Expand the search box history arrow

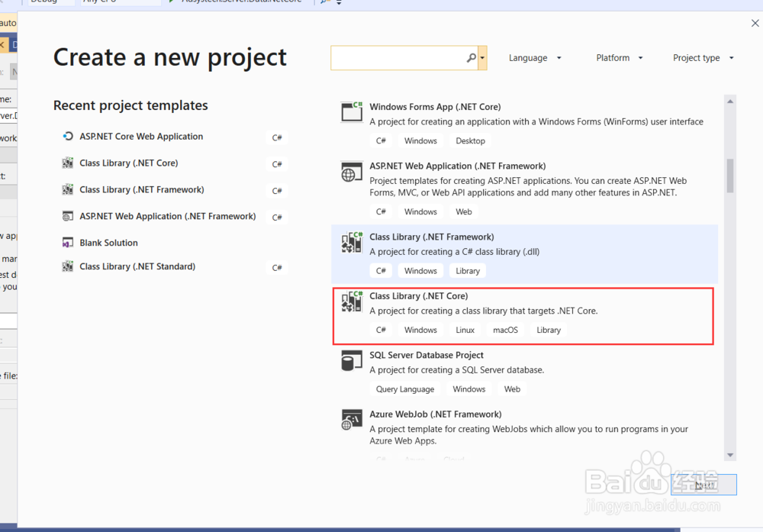482,58
